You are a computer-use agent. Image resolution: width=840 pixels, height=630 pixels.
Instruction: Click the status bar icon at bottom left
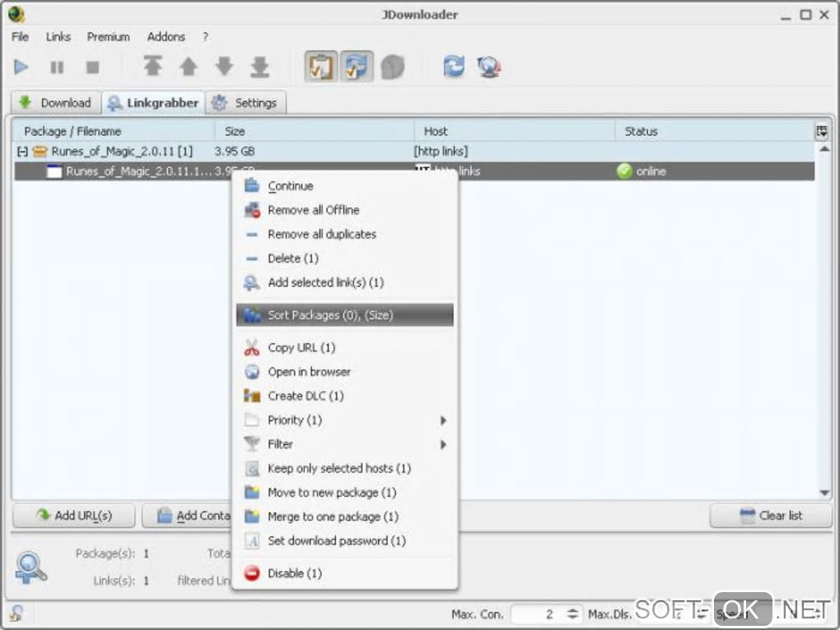(x=16, y=613)
